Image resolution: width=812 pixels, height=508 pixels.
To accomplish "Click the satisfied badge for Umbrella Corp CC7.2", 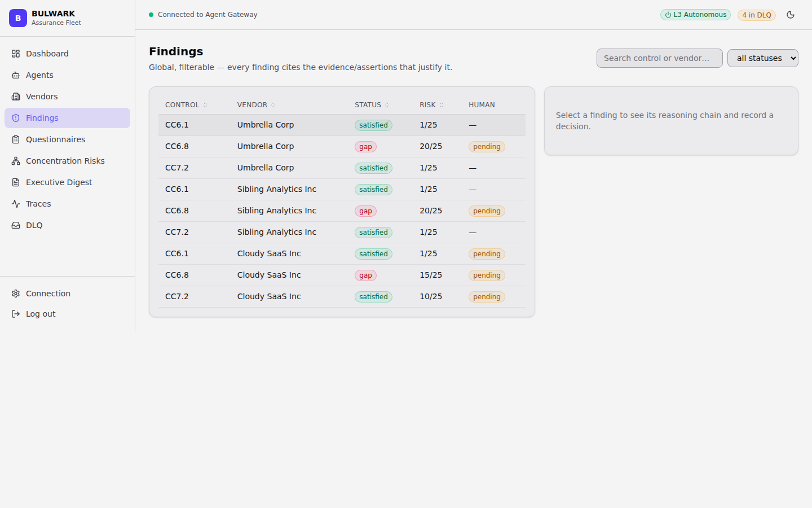I will click(373, 168).
